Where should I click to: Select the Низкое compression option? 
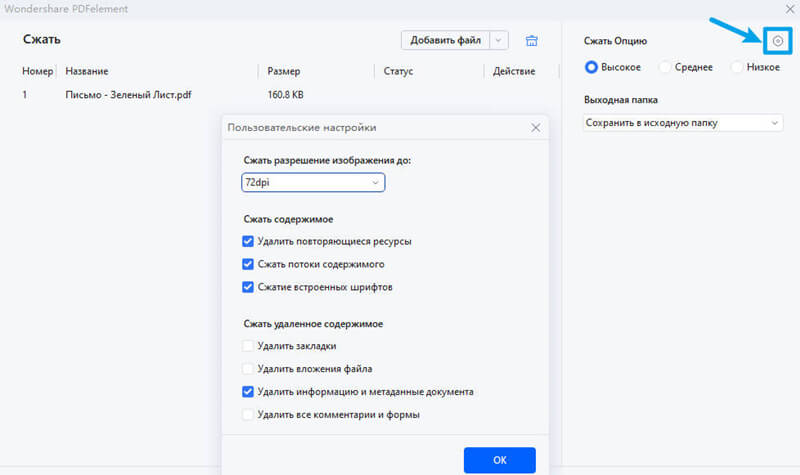(738, 67)
